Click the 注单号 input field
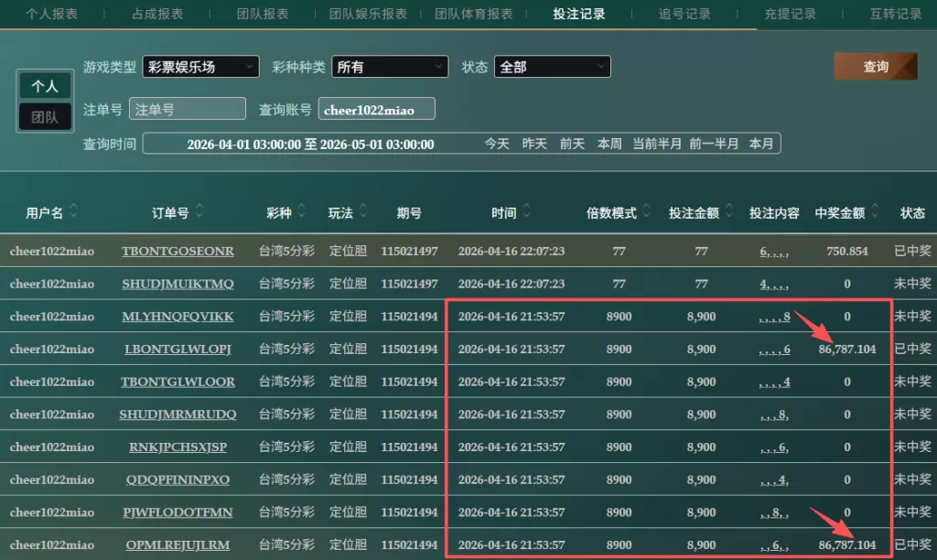 pos(188,109)
